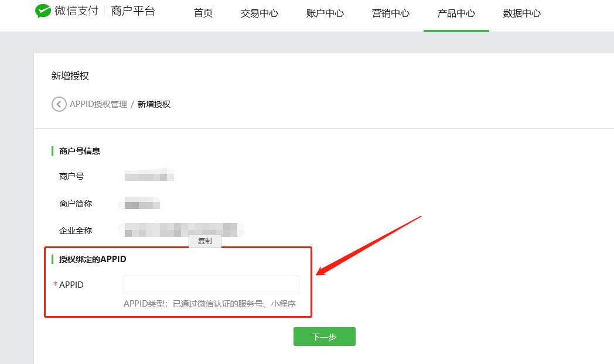Click the back arrow circle icon

59,104
